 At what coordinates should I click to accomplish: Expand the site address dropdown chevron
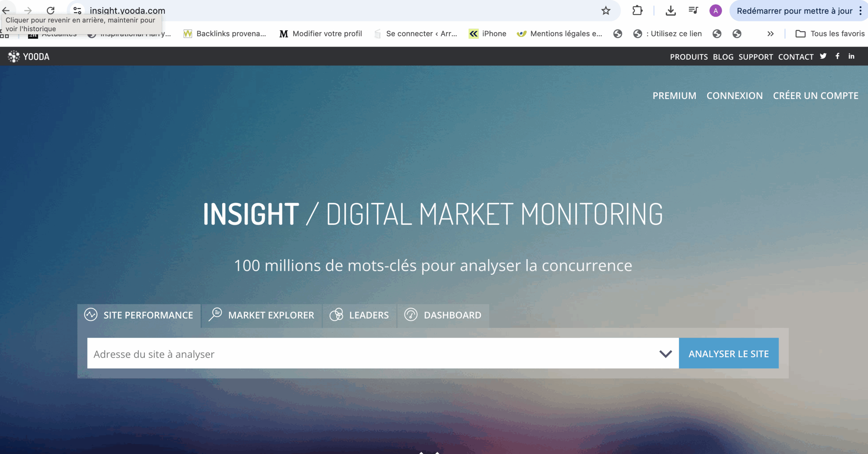click(666, 354)
